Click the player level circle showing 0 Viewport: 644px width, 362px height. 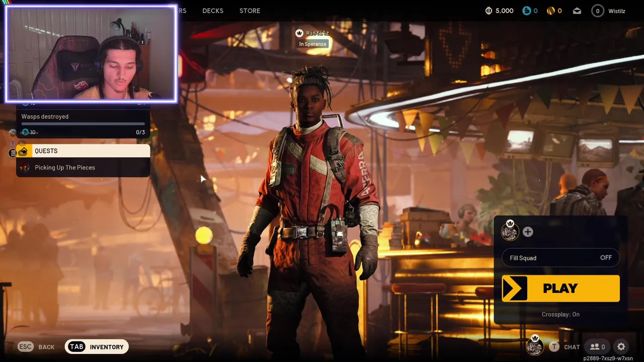[598, 11]
